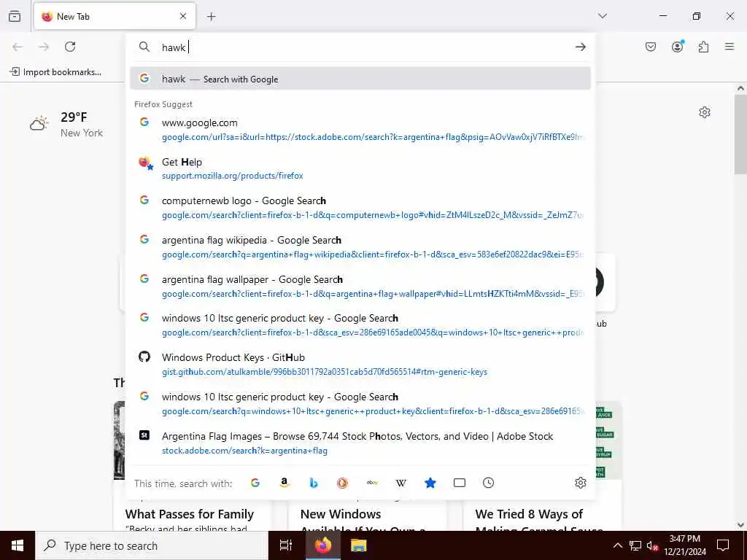Click the page vertical scrollbar thumb
Image resolution: width=747 pixels, height=560 pixels.
[740, 135]
